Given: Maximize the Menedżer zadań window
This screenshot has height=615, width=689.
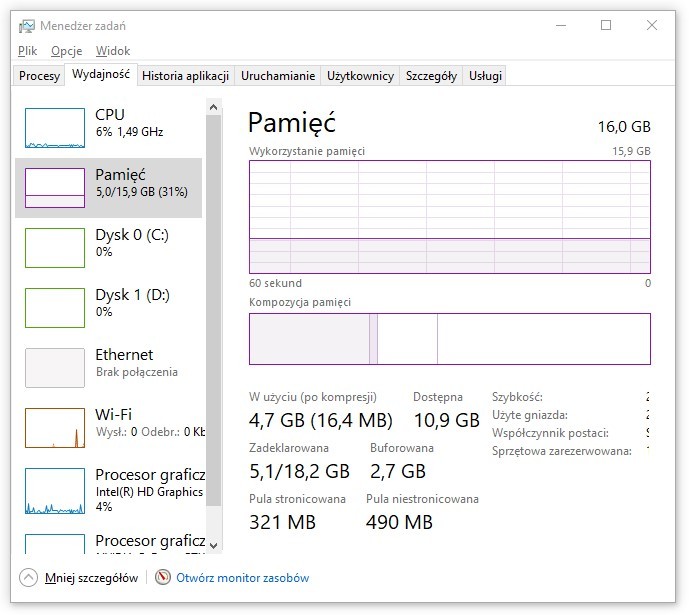Looking at the screenshot, I should click(606, 25).
